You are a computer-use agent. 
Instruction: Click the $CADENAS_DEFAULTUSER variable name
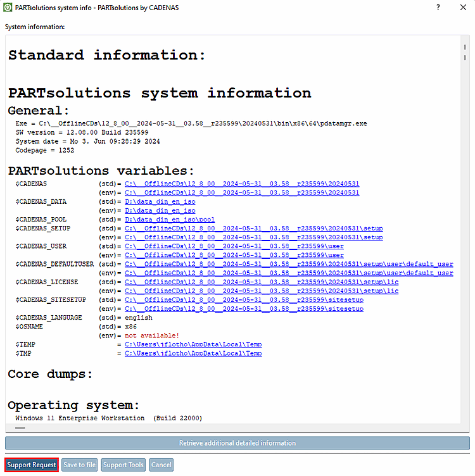tap(54, 264)
